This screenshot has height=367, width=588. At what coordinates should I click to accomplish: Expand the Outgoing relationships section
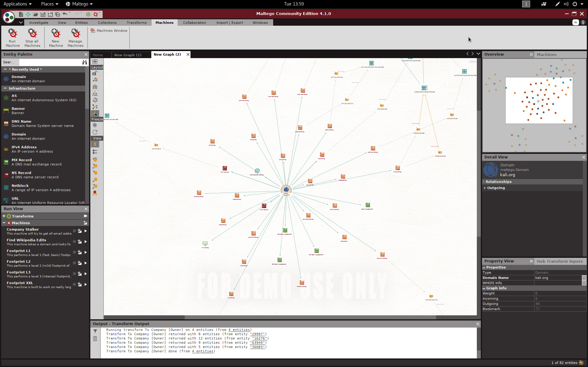(x=485, y=188)
